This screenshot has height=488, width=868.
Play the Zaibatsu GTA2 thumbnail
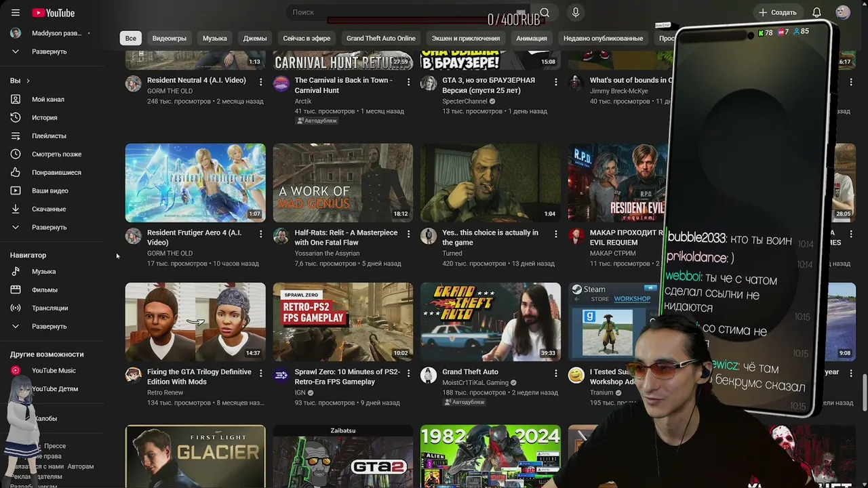(343, 456)
